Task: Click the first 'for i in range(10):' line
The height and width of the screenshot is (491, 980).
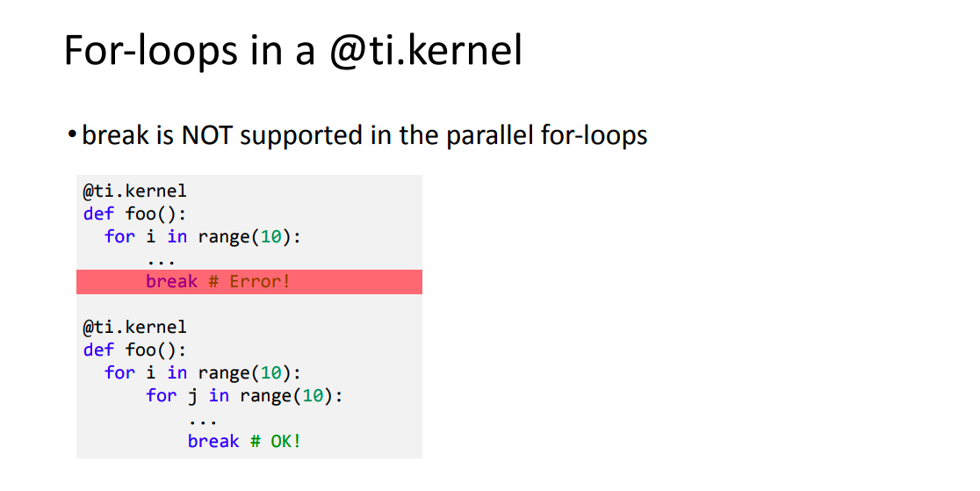Action: point(203,237)
